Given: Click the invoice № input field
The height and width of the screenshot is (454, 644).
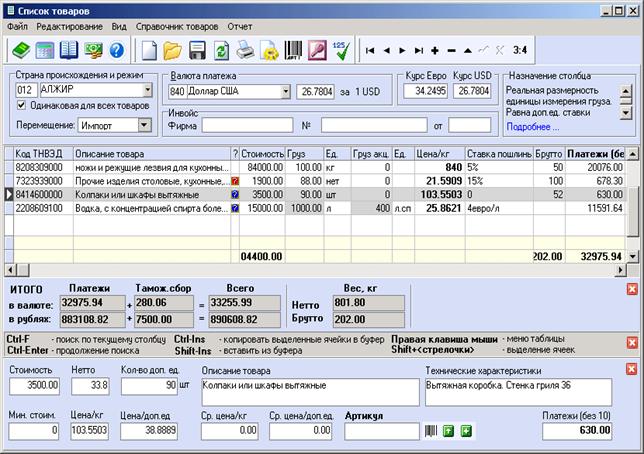Looking at the screenshot, I should click(374, 125).
